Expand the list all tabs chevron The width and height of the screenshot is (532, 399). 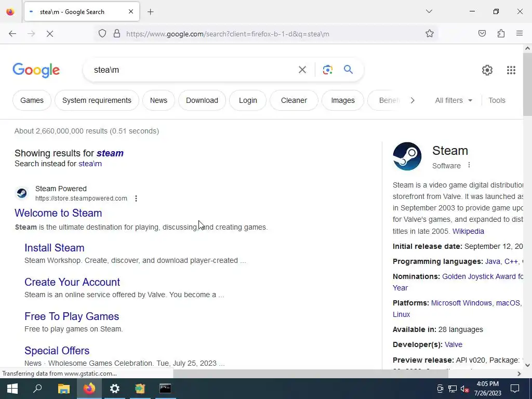click(x=429, y=11)
